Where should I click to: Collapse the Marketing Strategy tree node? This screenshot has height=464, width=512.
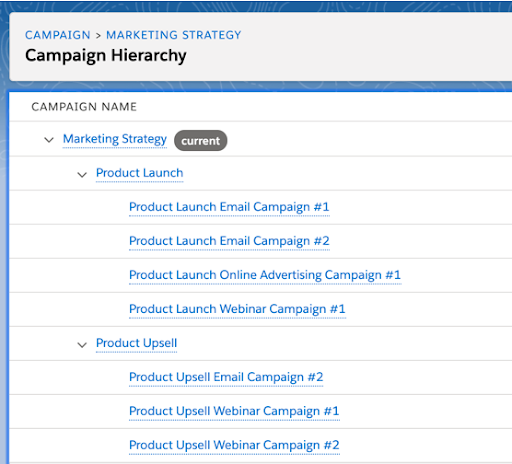point(49,140)
